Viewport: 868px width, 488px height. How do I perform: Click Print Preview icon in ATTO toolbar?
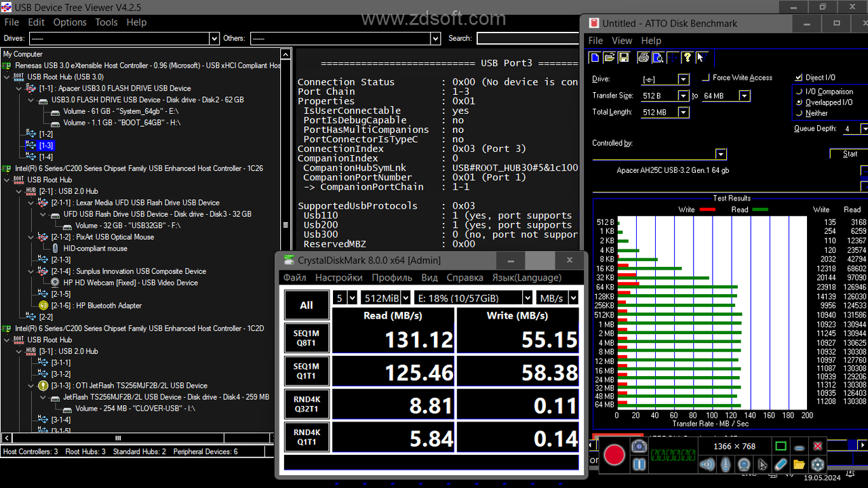657,58
